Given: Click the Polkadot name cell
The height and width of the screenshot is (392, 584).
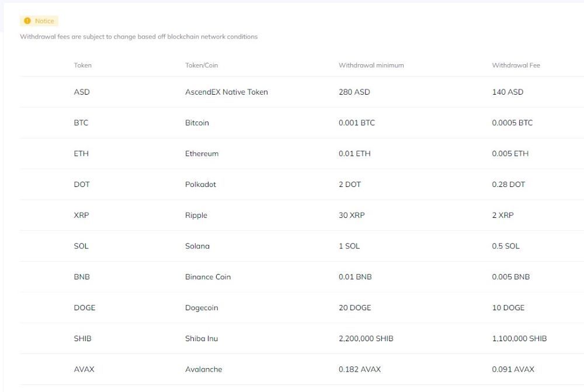Looking at the screenshot, I should pyautogui.click(x=200, y=185).
